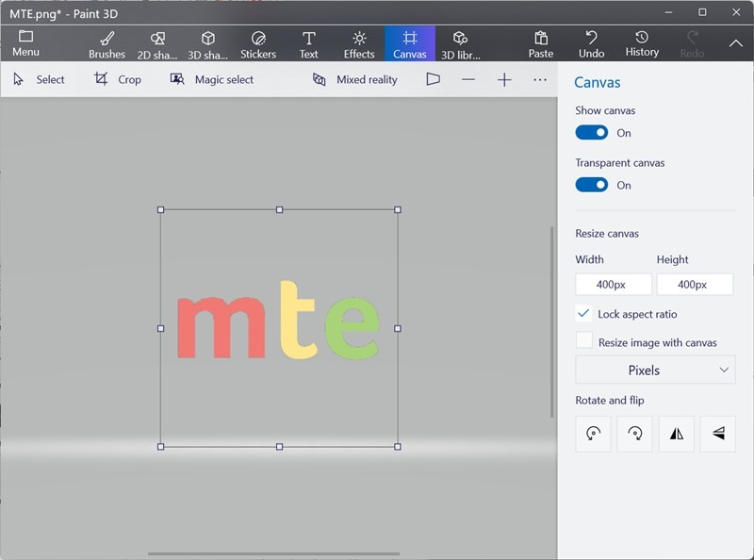Viewport: 754px width, 560px height.
Task: Select the Brushes tool
Action: click(x=106, y=42)
